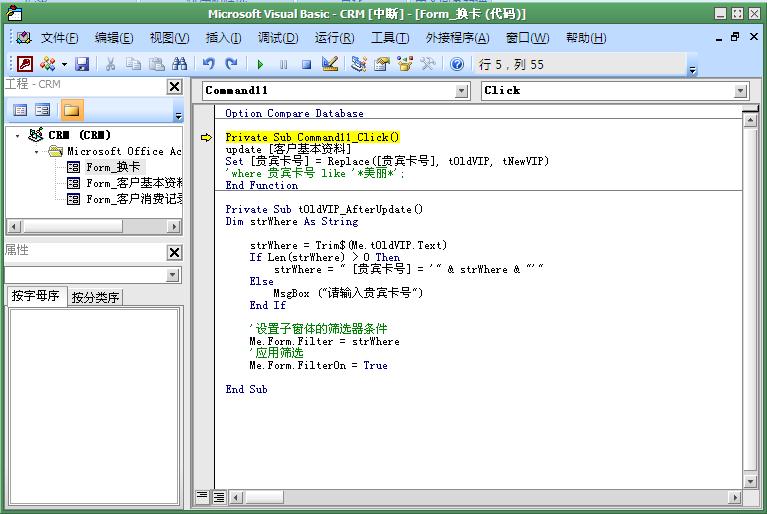
Task: Open Properties Window toolbar icon
Action: click(x=382, y=64)
